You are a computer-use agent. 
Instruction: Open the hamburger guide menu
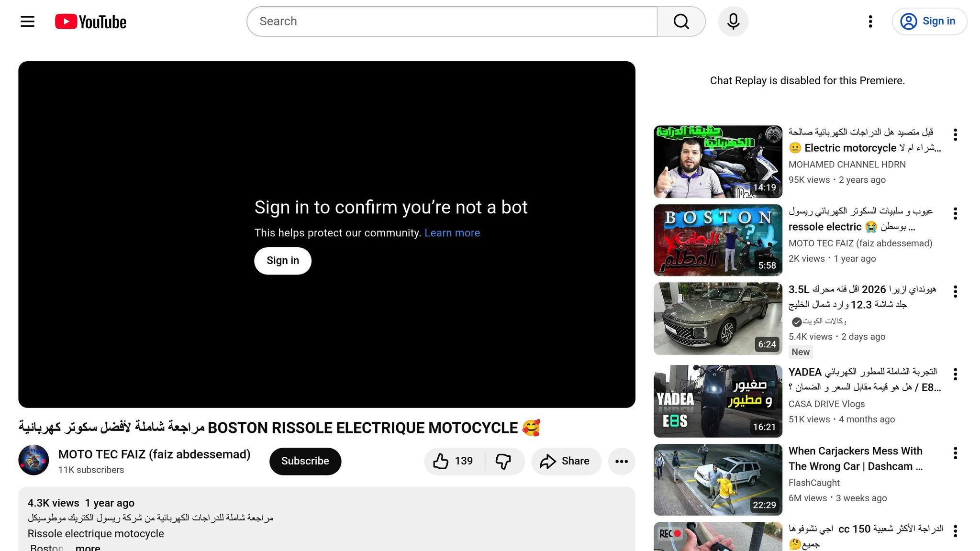coord(27,22)
